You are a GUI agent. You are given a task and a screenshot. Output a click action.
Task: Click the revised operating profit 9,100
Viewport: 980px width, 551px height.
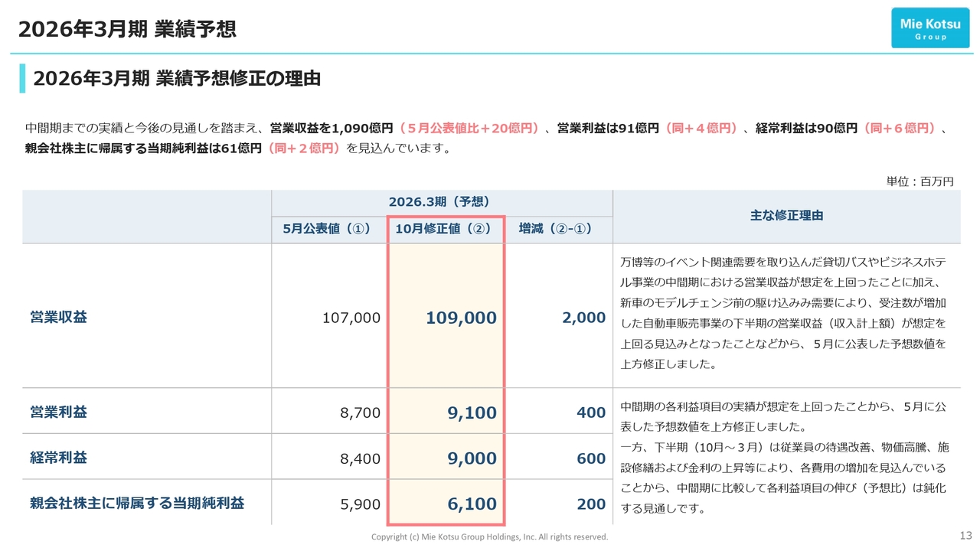tap(472, 413)
